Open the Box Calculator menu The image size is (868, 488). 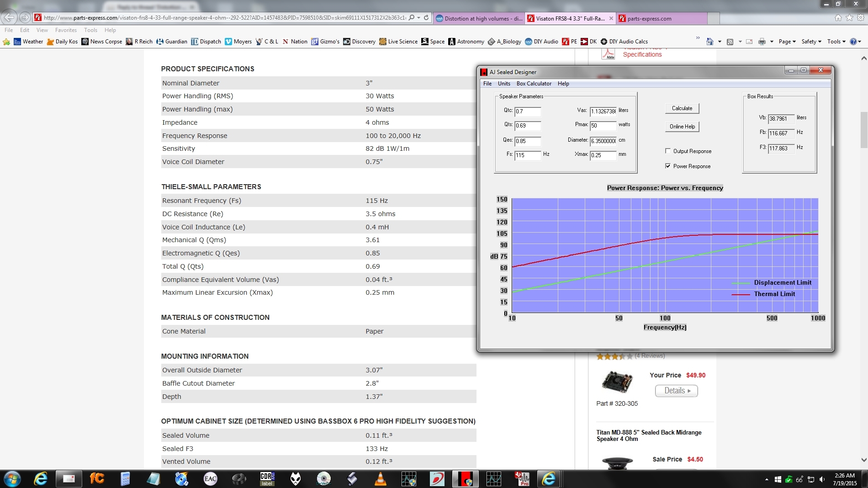click(x=534, y=84)
